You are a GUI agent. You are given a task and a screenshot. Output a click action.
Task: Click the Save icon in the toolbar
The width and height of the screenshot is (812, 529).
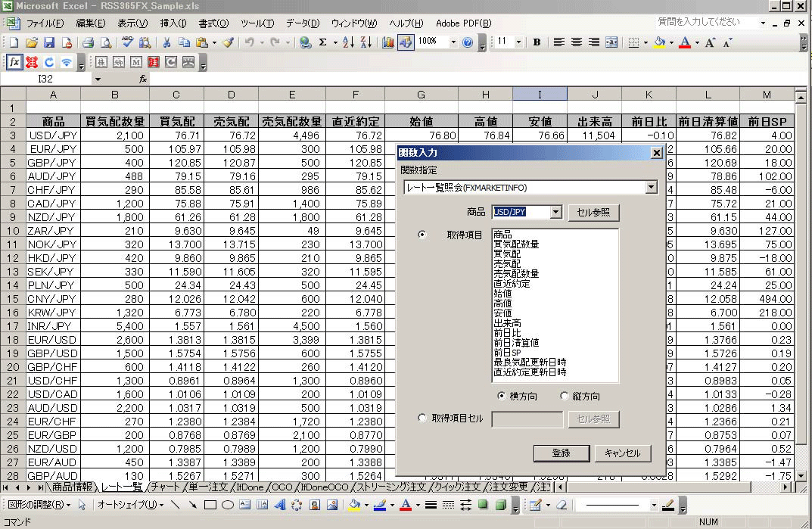(48, 42)
